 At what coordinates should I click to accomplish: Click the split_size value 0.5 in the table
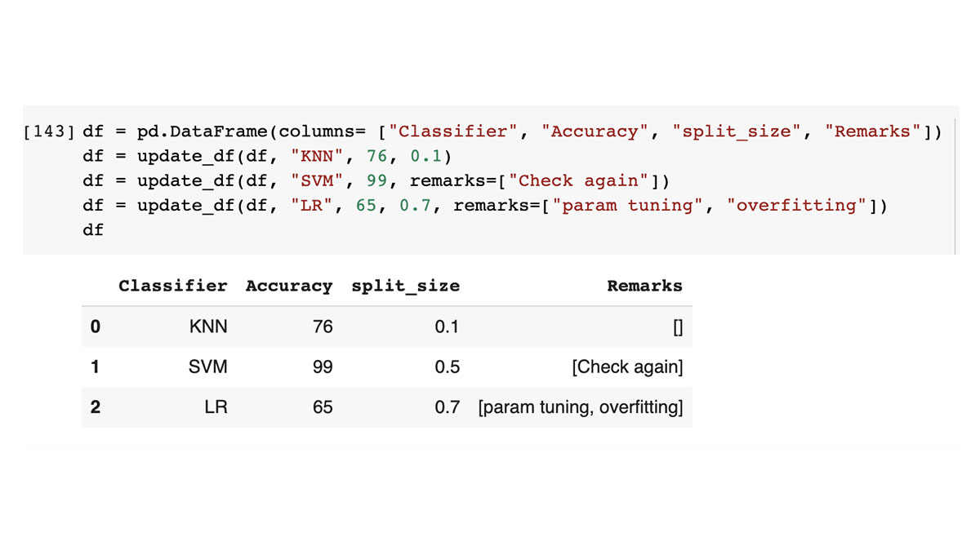point(447,367)
